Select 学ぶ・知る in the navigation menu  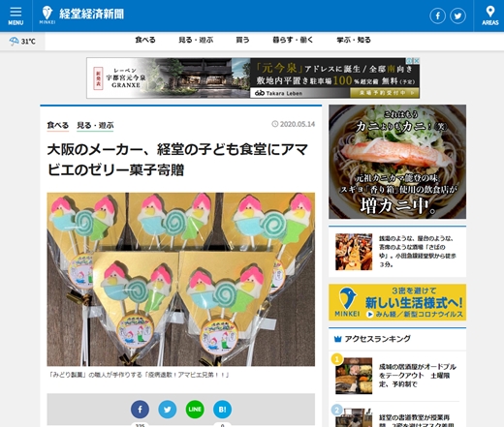(354, 40)
